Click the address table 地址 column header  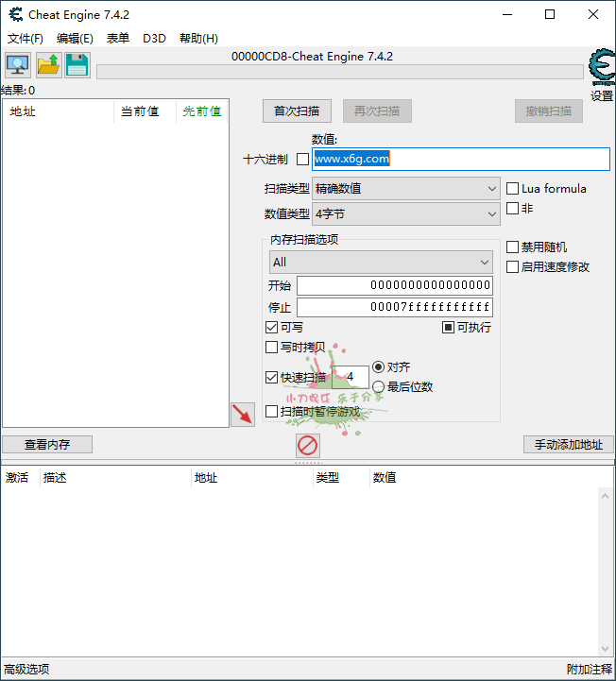252,478
